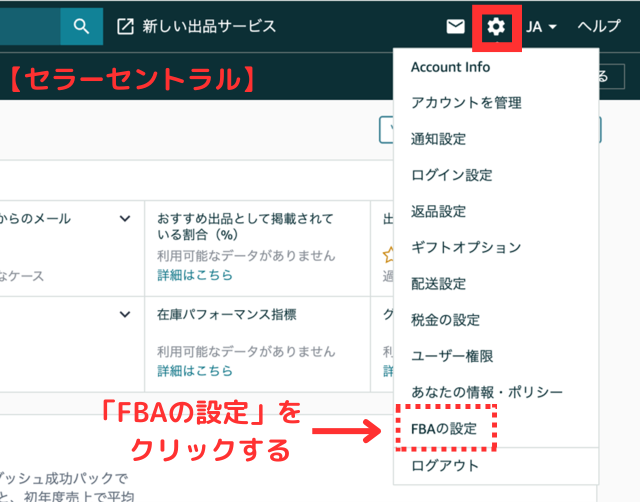Click the star rating icon
Image resolution: width=640 pixels, height=502 pixels.
point(388,254)
